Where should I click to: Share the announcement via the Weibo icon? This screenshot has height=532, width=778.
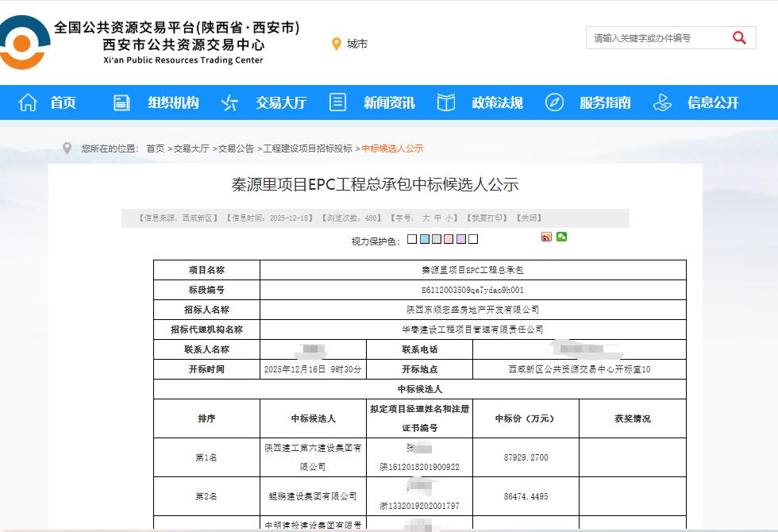[547, 237]
